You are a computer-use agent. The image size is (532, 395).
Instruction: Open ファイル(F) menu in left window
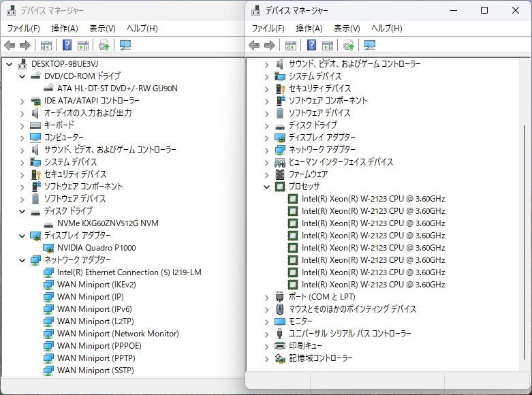24,28
